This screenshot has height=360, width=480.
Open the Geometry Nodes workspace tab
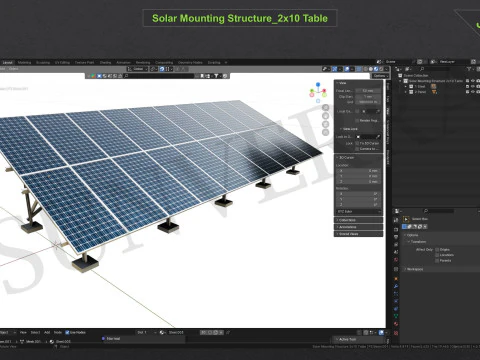point(190,62)
